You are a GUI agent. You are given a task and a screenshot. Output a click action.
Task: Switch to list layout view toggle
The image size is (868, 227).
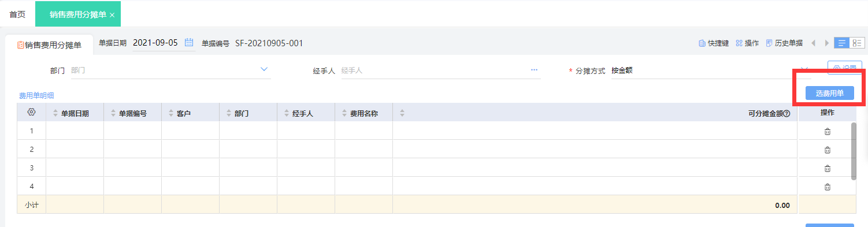point(843,43)
